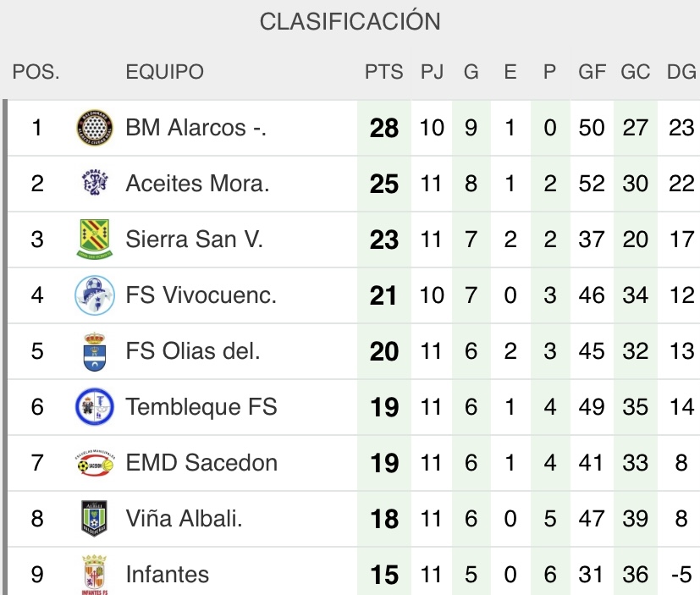700x595 pixels.
Task: Click Aceites Mora. 25 points cell
Action: (384, 184)
